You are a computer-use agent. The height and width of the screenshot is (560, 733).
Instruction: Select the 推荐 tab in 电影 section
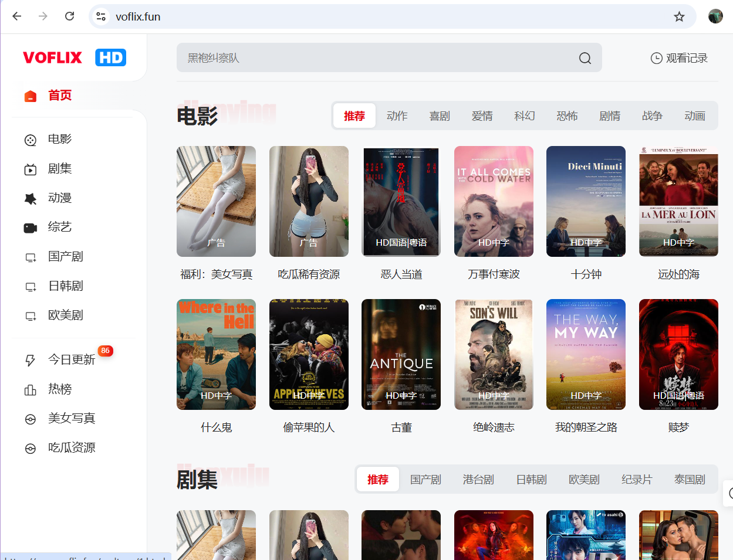point(354,116)
